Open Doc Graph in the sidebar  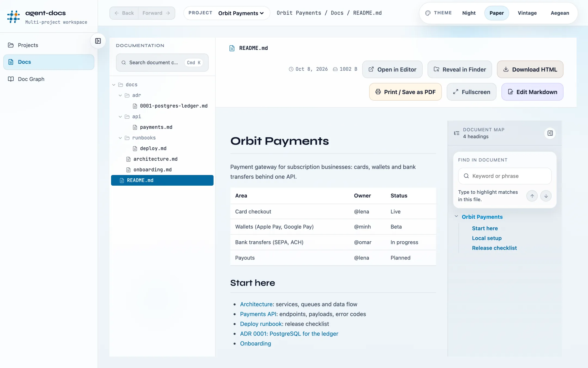point(49,79)
